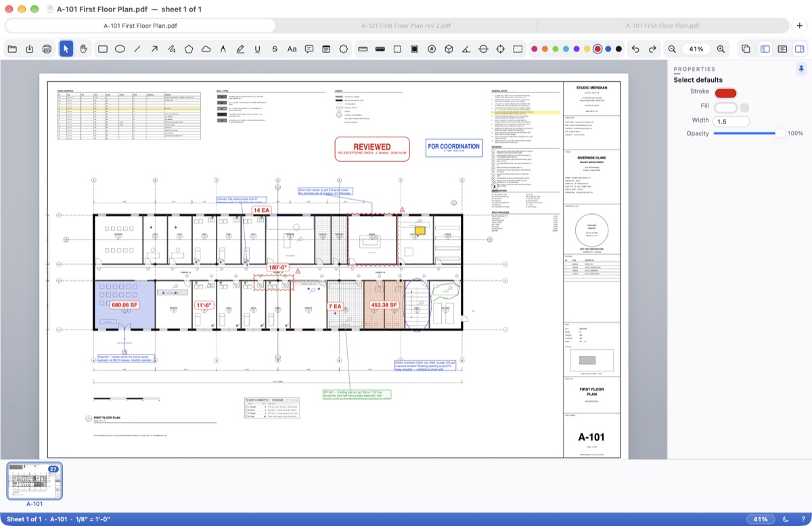This screenshot has width=812, height=526.
Task: Select the strikethrough text tool
Action: [x=275, y=49]
